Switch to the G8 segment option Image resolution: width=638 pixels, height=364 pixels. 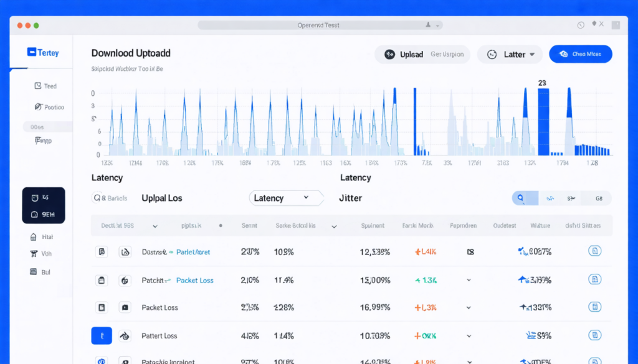point(599,198)
